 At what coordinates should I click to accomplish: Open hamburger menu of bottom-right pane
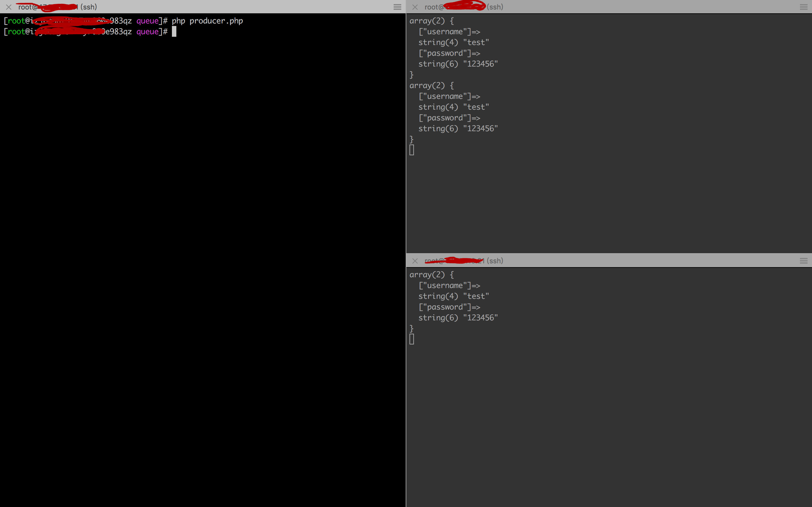[803, 261]
